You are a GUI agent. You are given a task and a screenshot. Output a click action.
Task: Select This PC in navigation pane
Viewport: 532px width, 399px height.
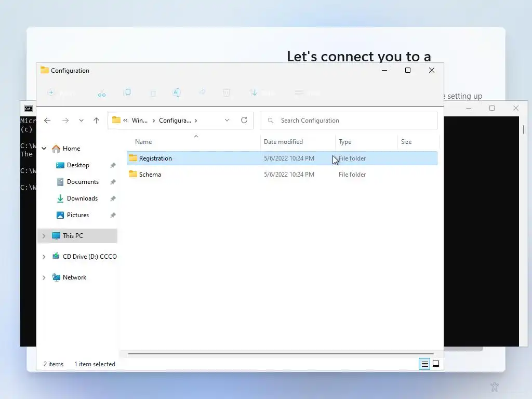[78, 236]
